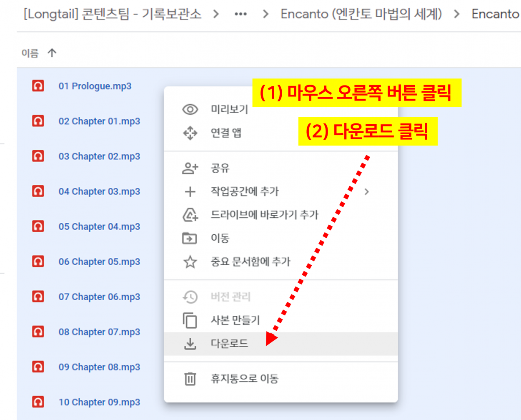
Task: Click the make a copy icon
Action: (190, 320)
